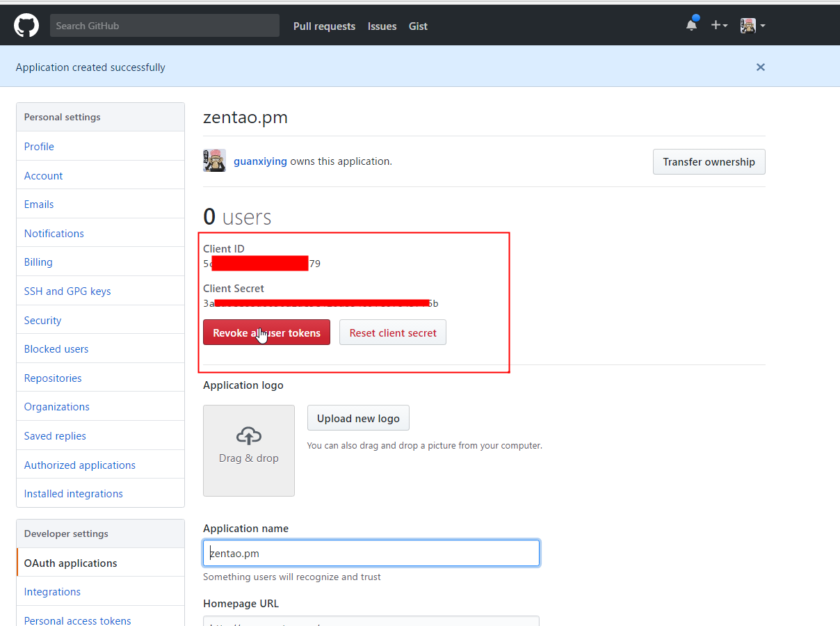Image resolution: width=840 pixels, height=626 pixels.
Task: Click the Application name text field
Action: 371,553
